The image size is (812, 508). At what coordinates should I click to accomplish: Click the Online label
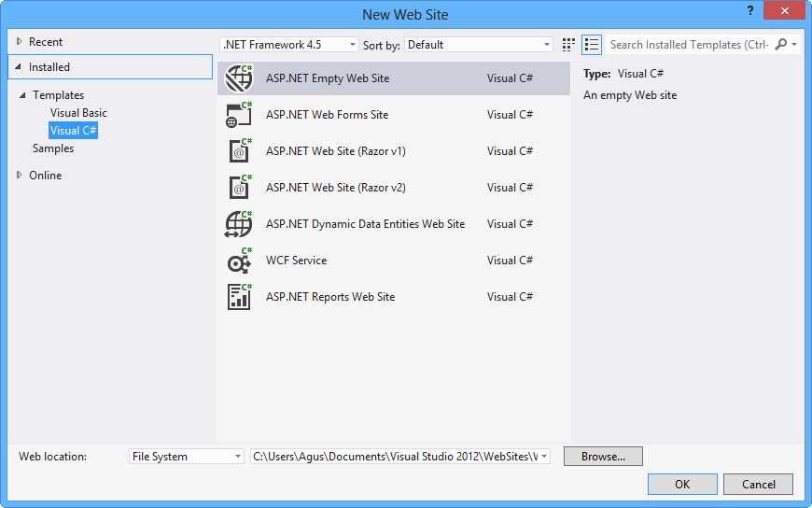(45, 176)
